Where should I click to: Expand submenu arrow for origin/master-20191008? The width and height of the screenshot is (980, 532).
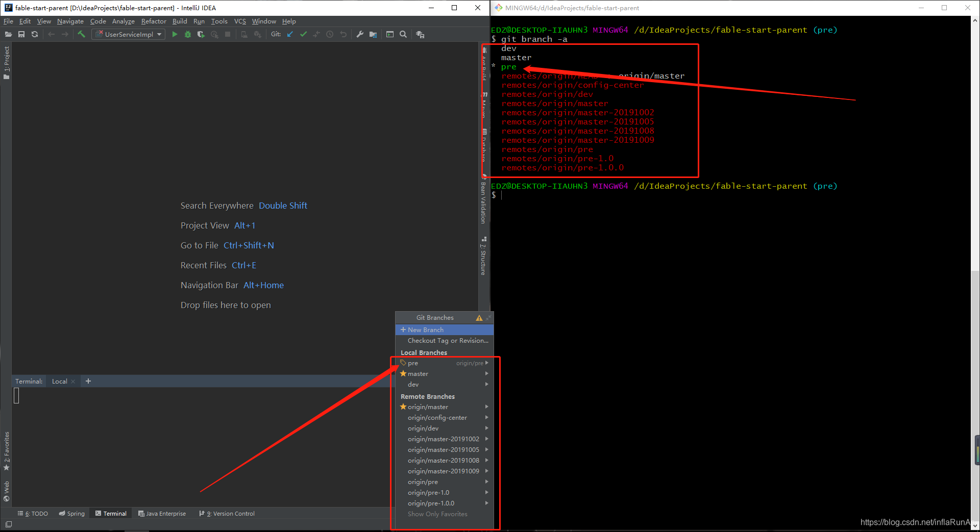(x=487, y=460)
